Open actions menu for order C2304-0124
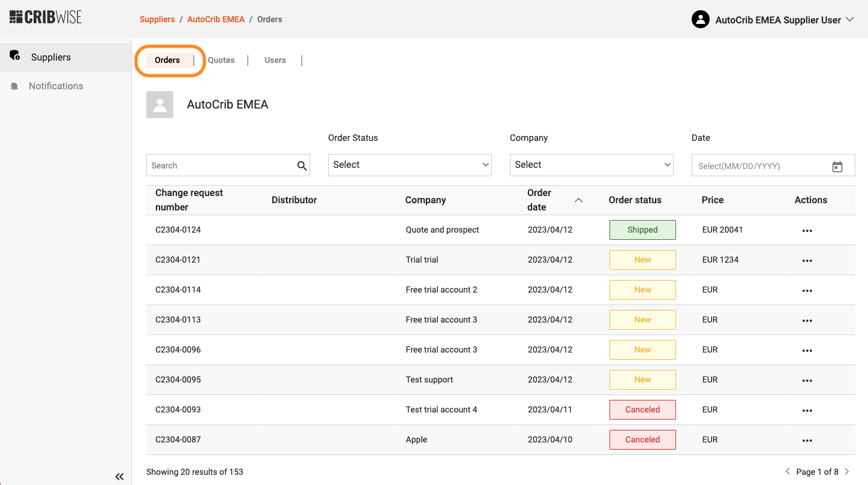The height and width of the screenshot is (485, 868). coord(807,231)
